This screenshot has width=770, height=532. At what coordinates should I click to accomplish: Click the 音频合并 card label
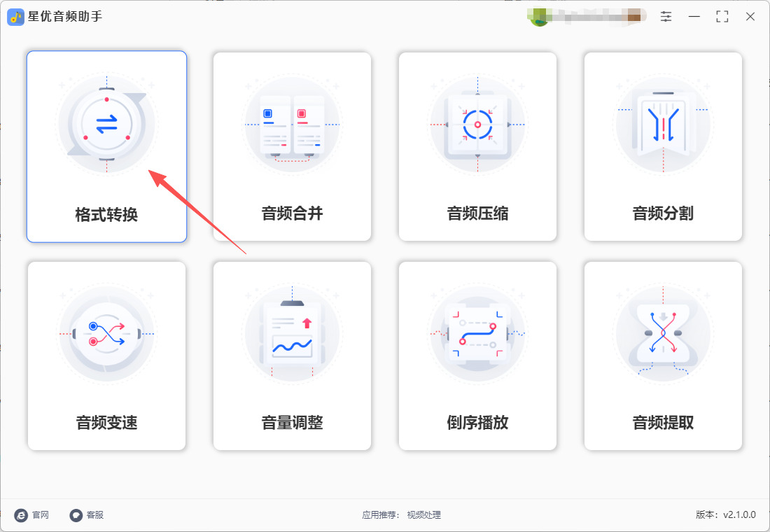292,213
